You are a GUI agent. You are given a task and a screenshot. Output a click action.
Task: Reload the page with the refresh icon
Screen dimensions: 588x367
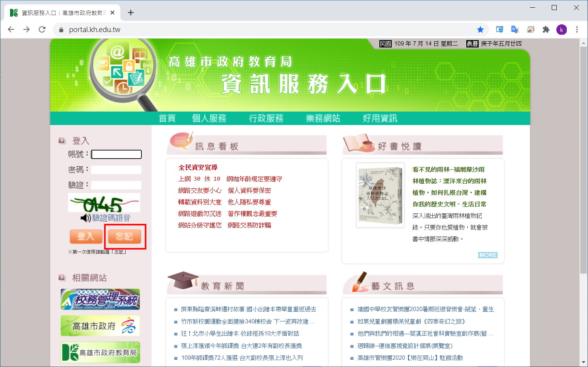42,29
